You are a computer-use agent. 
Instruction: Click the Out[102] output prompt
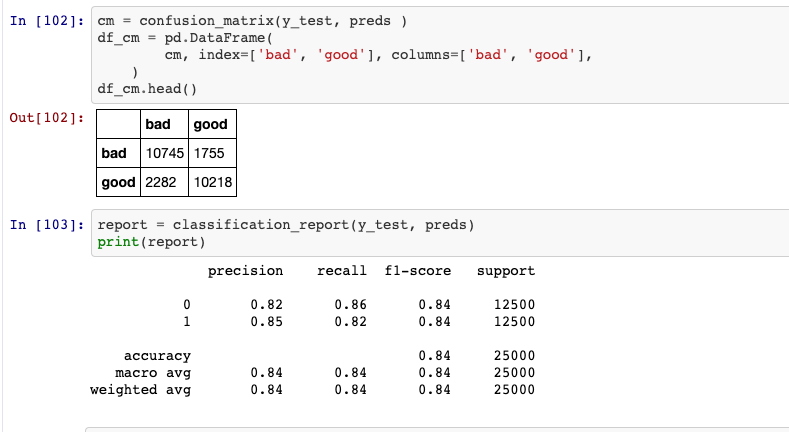point(47,118)
